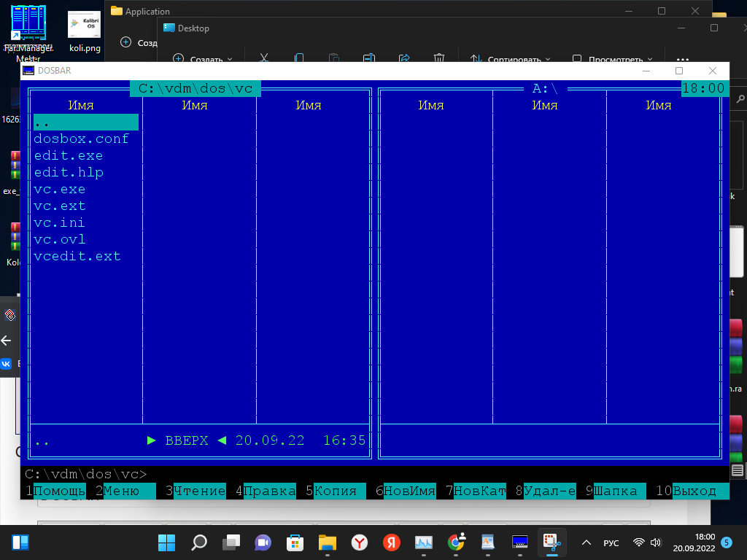Select vc.exe in the file list

click(x=60, y=189)
